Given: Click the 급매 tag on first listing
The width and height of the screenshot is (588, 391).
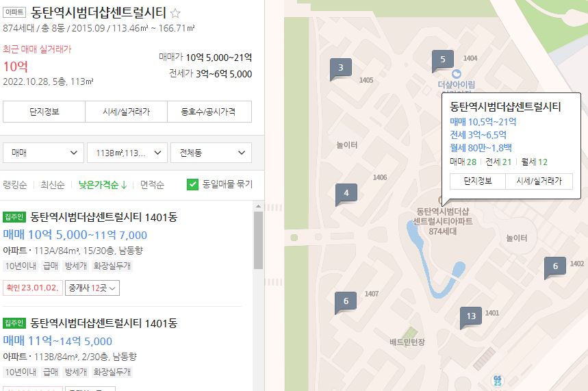Looking at the screenshot, I should [x=50, y=266].
